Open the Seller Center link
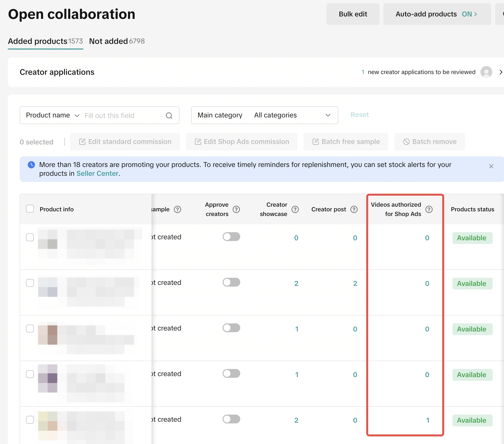 click(x=97, y=174)
